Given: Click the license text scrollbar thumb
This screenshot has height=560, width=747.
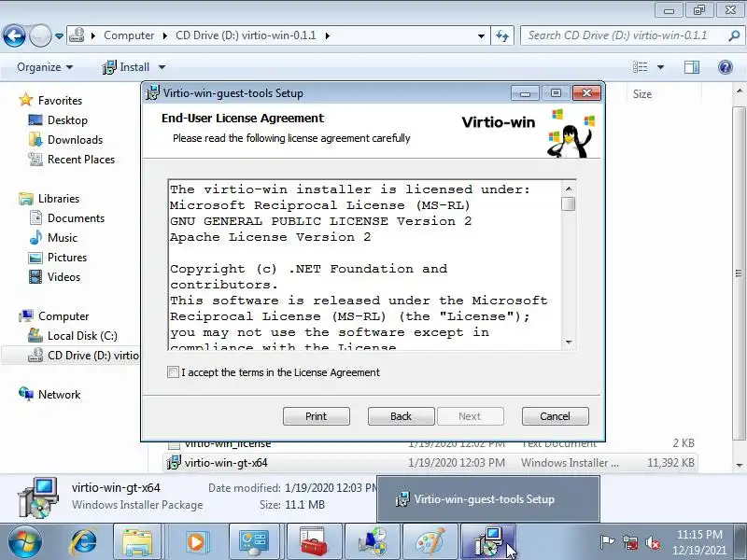Looking at the screenshot, I should (x=569, y=203).
